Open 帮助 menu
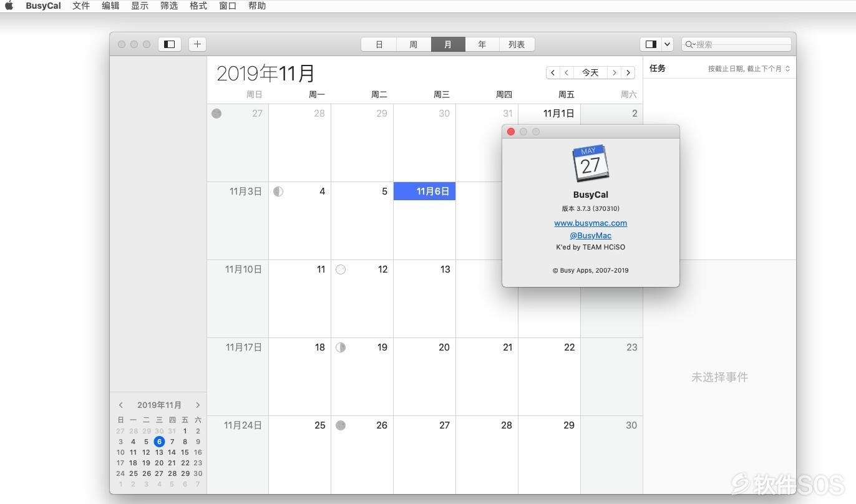The height and width of the screenshot is (504, 856). (x=257, y=6)
